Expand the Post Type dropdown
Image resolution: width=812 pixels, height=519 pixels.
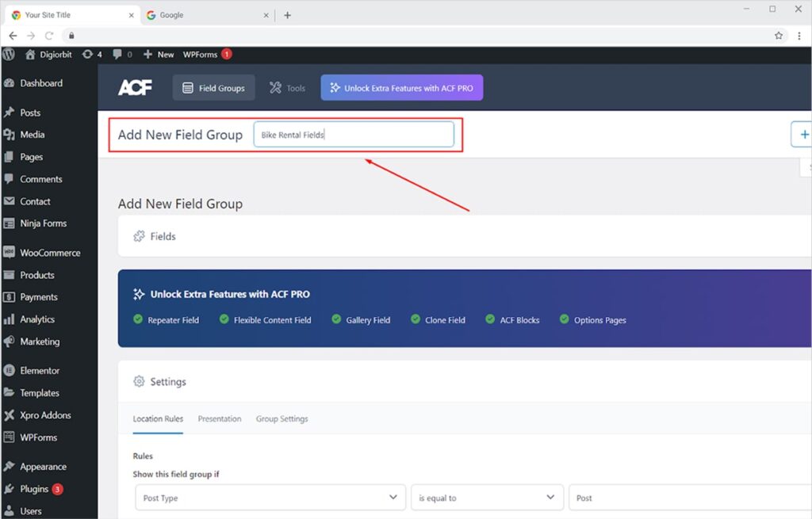pos(270,498)
